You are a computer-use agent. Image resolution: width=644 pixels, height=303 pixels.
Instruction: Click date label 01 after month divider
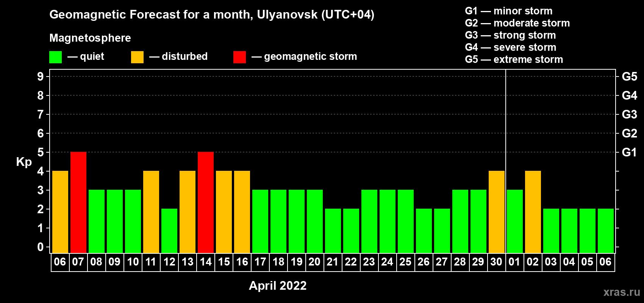(x=514, y=262)
